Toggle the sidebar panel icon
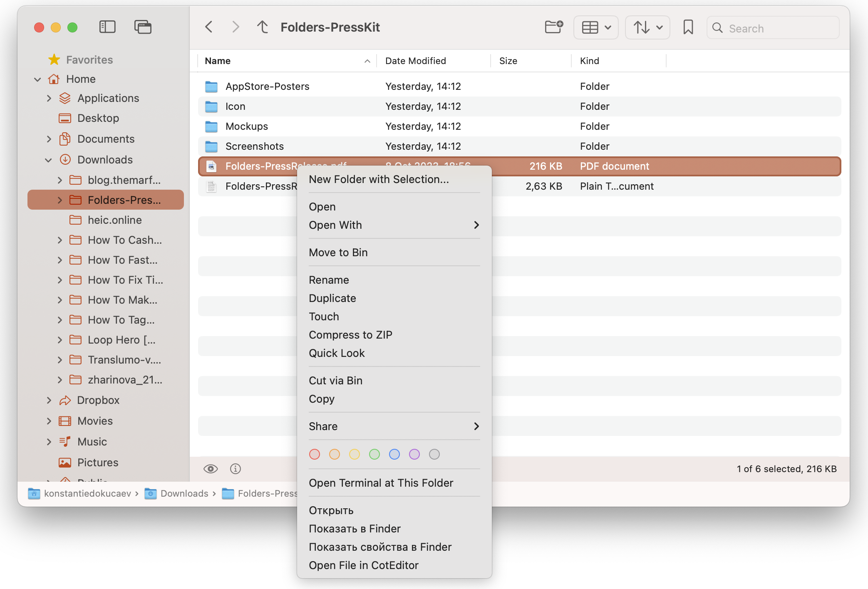The height and width of the screenshot is (589, 868). [x=107, y=27]
